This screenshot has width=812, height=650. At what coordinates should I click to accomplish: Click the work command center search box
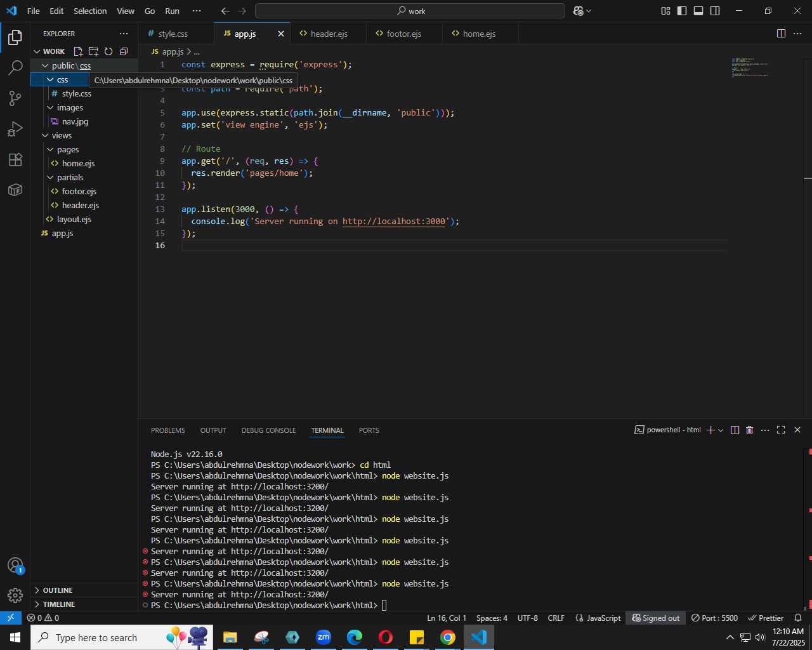pos(410,11)
